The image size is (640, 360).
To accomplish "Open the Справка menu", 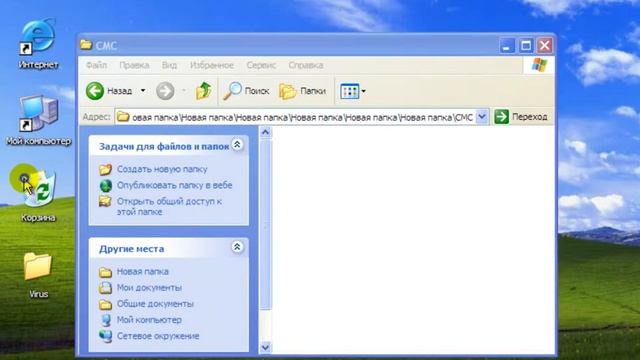I will [306, 65].
